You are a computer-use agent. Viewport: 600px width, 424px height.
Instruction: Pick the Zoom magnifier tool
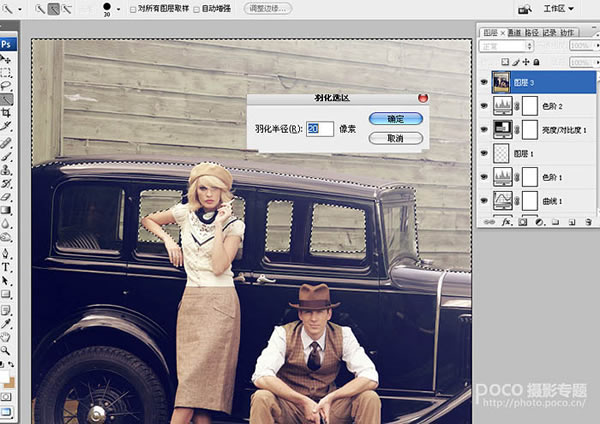(x=6, y=351)
